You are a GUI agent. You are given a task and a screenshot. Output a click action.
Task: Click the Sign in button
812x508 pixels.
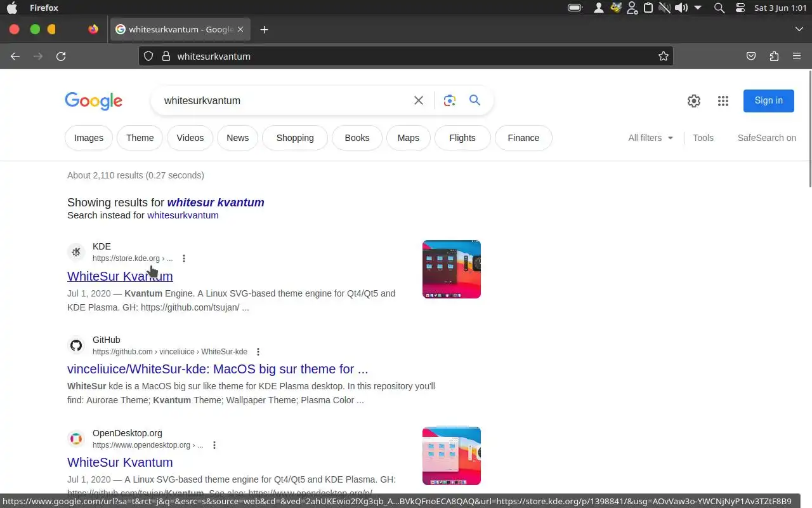769,100
